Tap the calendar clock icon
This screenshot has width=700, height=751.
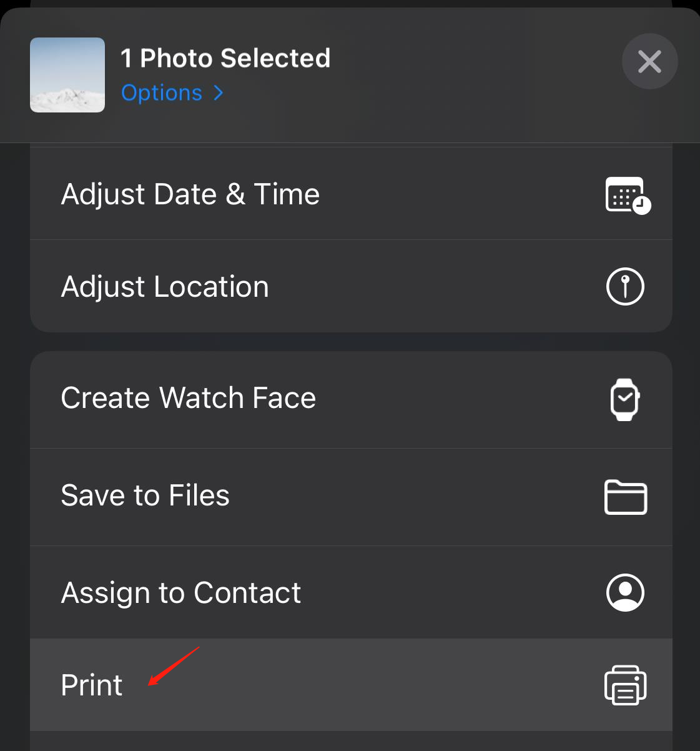coord(628,195)
